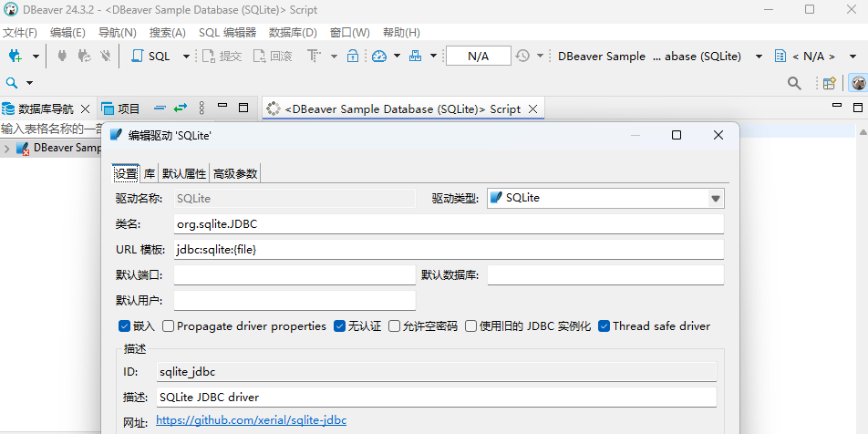Switch to the 库 tab
This screenshot has width=868, height=434.
pyautogui.click(x=150, y=173)
